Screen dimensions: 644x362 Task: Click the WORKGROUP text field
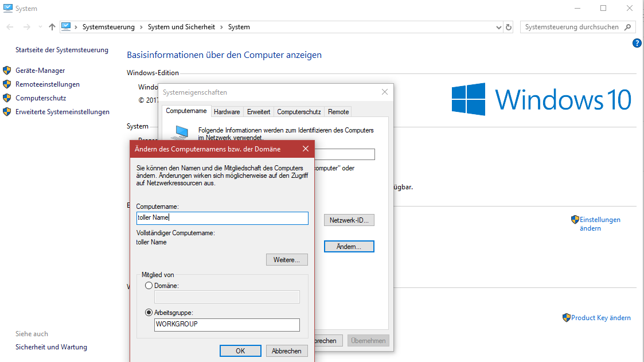point(227,325)
